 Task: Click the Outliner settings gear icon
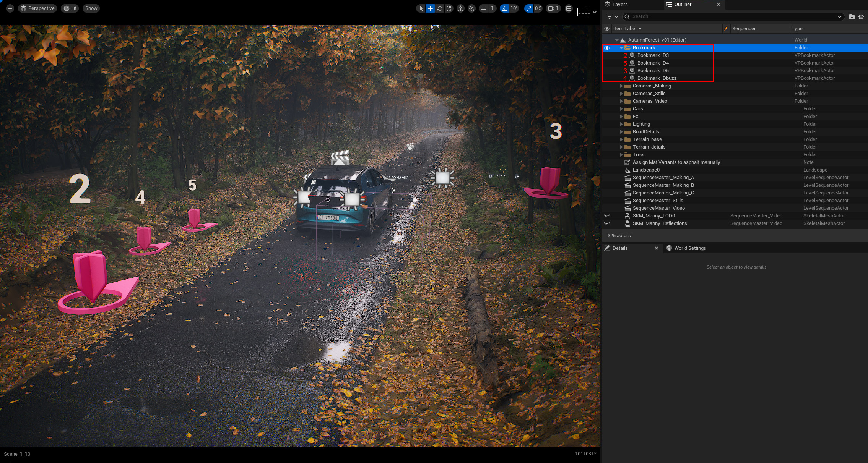tap(861, 17)
